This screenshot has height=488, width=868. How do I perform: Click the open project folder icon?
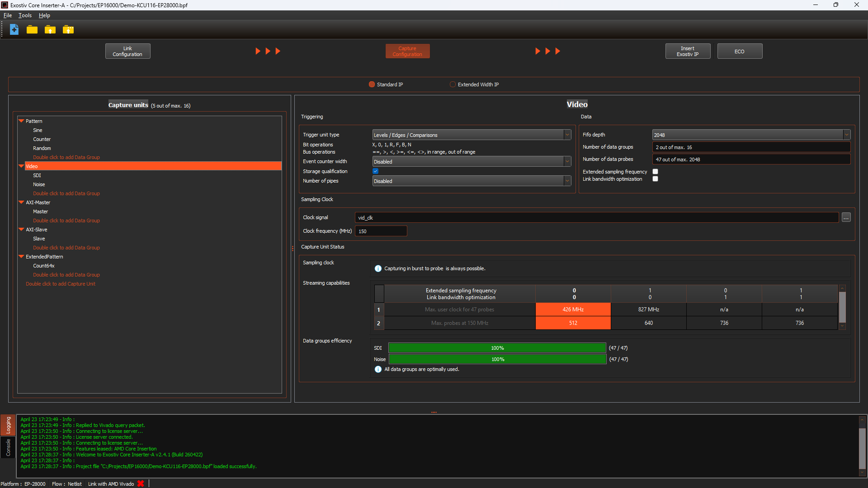click(x=32, y=30)
